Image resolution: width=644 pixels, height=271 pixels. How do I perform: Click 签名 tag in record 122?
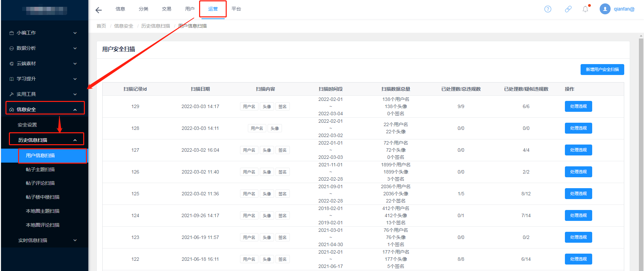click(x=283, y=259)
